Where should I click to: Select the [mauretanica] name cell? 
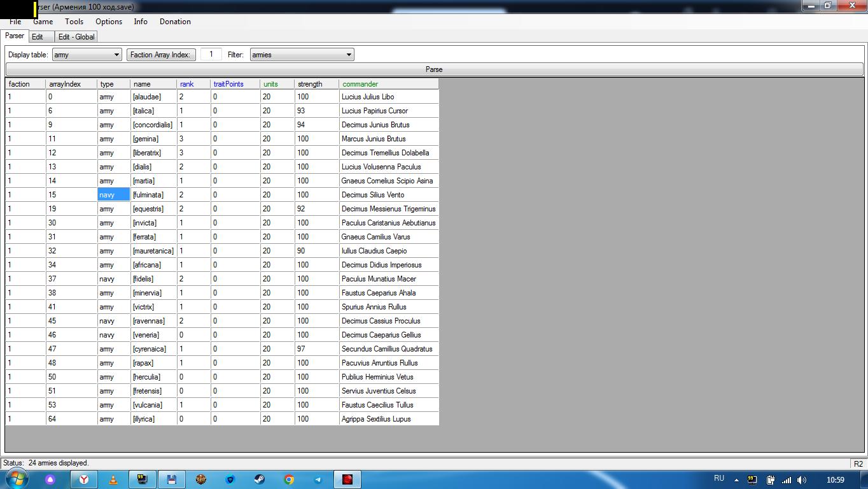[x=153, y=251]
